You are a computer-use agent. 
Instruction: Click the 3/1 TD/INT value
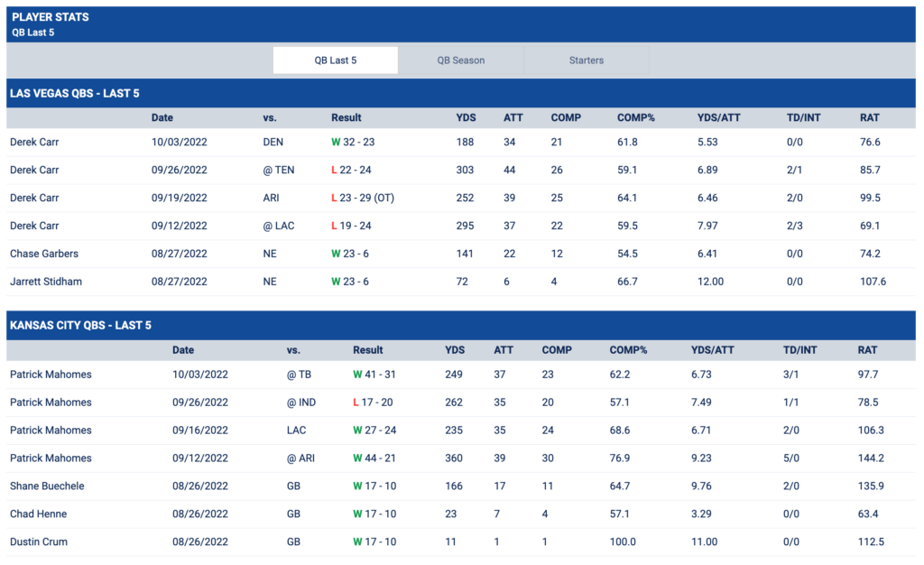click(790, 375)
